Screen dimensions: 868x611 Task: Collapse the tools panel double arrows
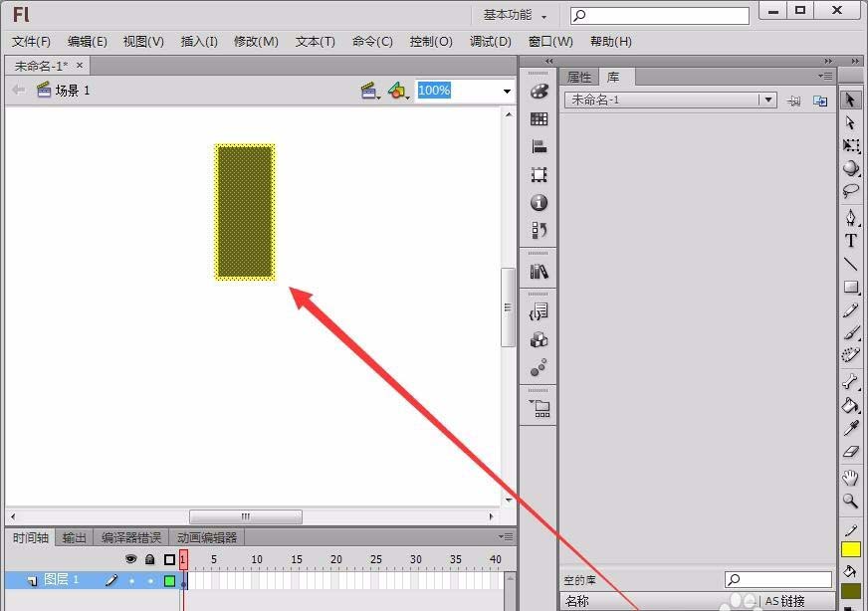pos(855,61)
